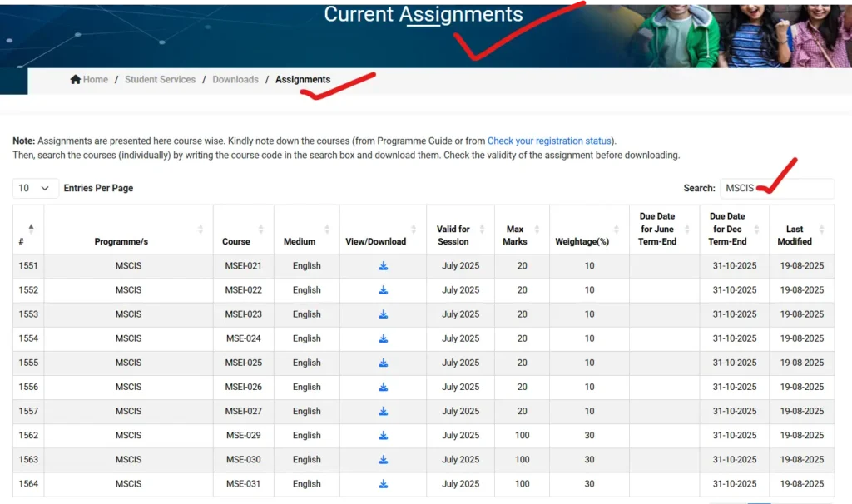852x504 pixels.
Task: Get the MSEI-026 assignment download
Action: tap(384, 387)
